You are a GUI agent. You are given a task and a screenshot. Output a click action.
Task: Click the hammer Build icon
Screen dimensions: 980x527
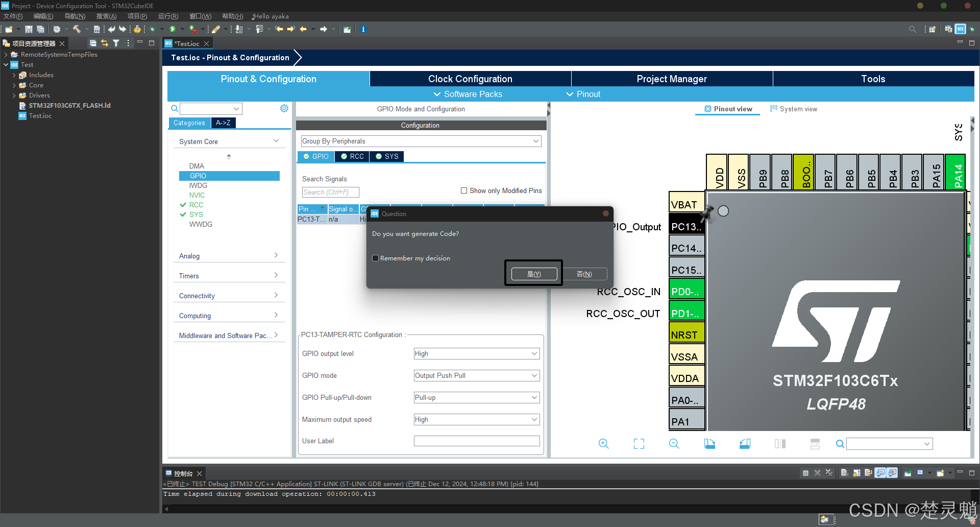77,29
